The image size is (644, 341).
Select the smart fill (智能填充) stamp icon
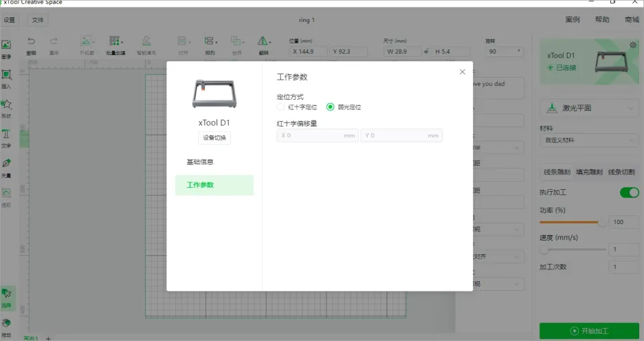[146, 41]
